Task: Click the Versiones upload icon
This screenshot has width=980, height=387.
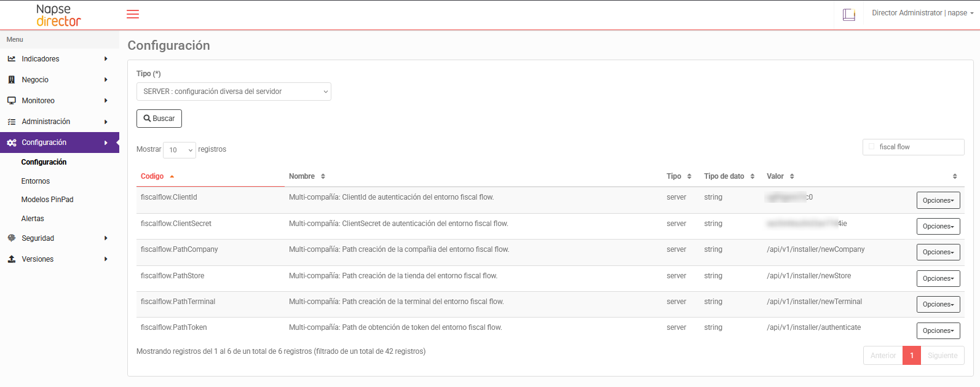Action: click(x=12, y=259)
